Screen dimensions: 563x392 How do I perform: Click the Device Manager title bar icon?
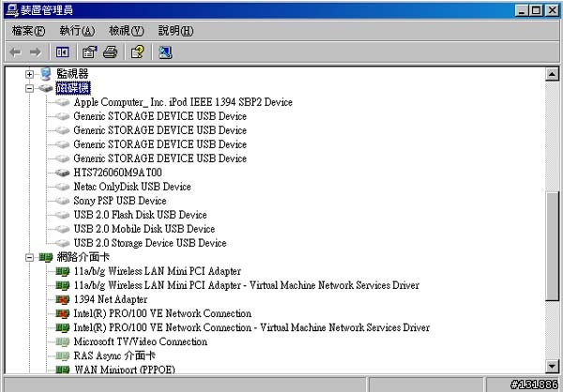[12, 10]
